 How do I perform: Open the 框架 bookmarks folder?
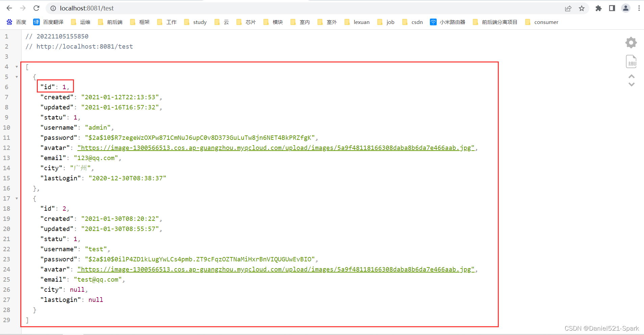140,22
